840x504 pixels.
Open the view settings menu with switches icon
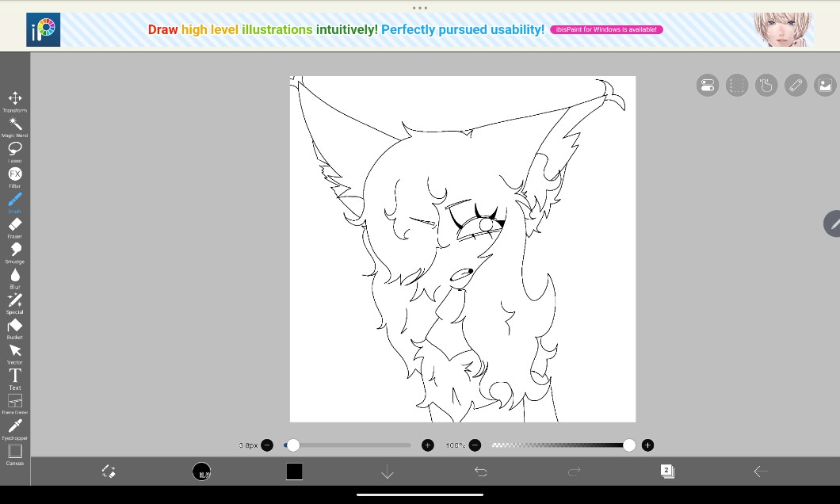pos(708,86)
